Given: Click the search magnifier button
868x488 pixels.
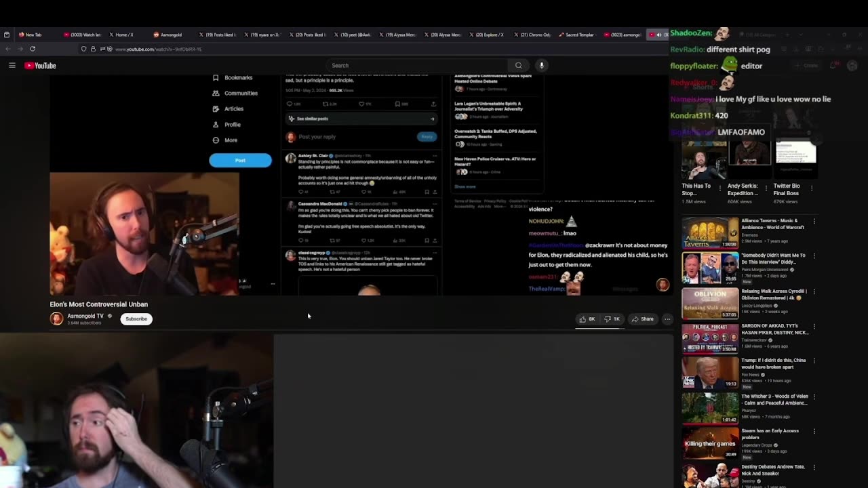Looking at the screenshot, I should tap(519, 66).
